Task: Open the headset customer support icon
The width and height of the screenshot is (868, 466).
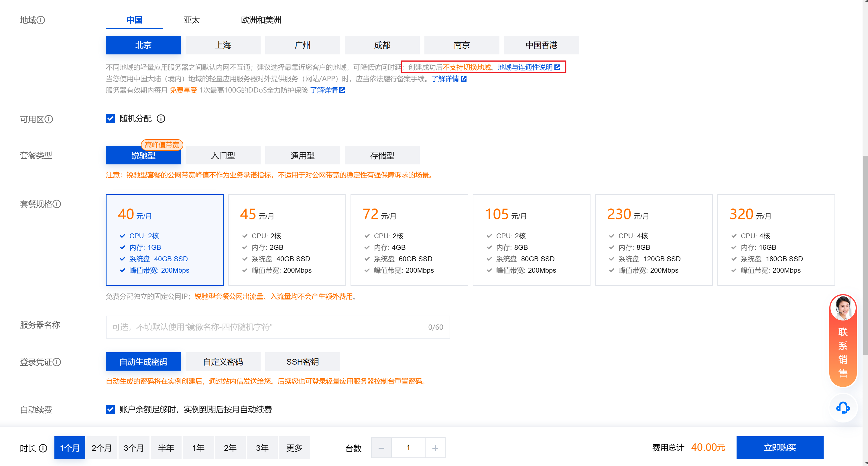Action: (843, 408)
